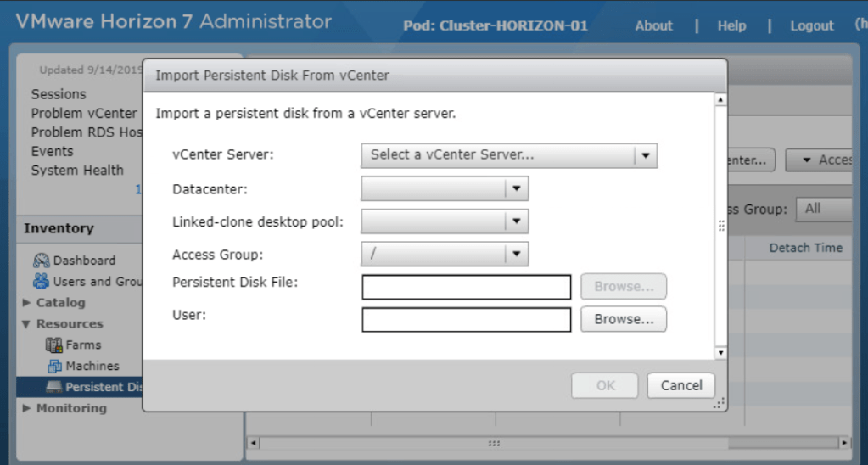868x465 pixels.
Task: Expand the Catalog tree section
Action: [27, 303]
